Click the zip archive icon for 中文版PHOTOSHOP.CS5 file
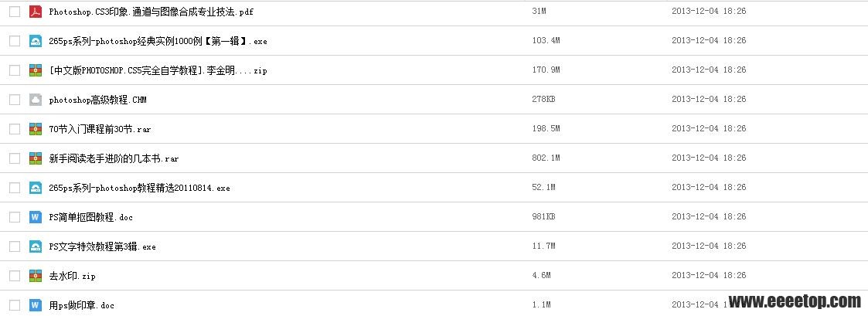 [x=36, y=70]
